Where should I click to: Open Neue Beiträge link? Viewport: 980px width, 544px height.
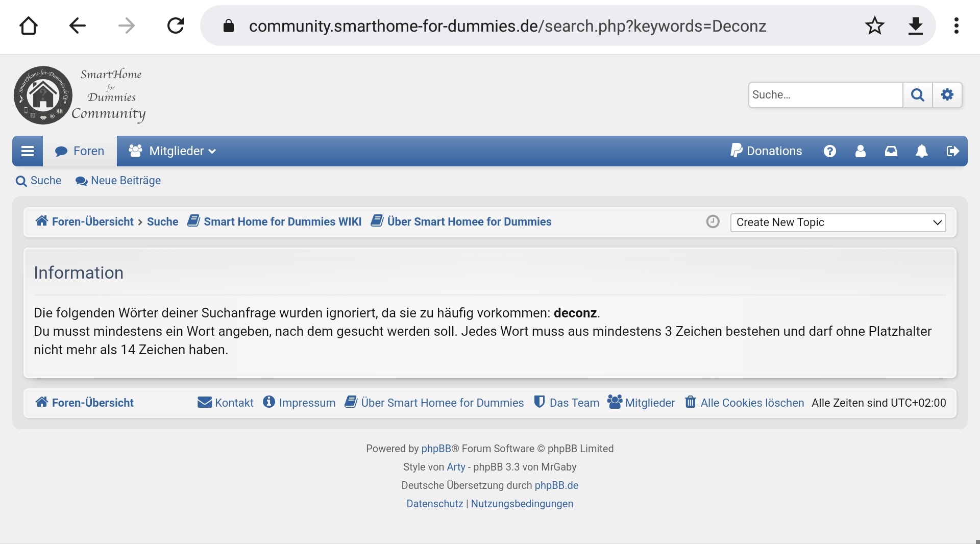(x=118, y=181)
